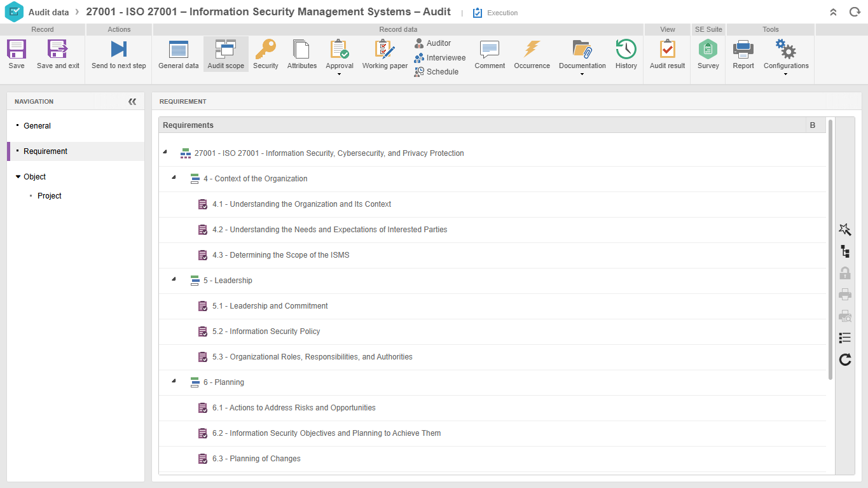Open Audit result view
The height and width of the screenshot is (488, 868).
(x=668, y=54)
